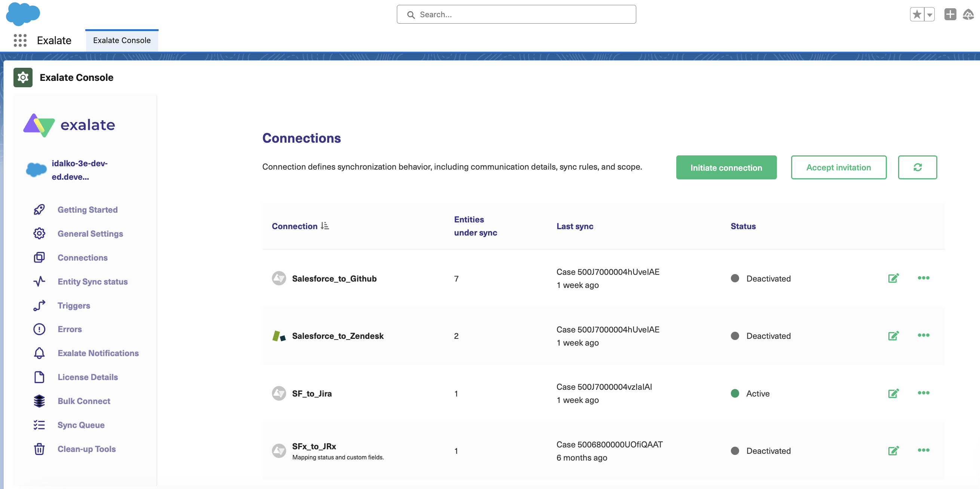Screen dimensions: 980x489
Task: Open Exalate Notifications page
Action: click(98, 353)
